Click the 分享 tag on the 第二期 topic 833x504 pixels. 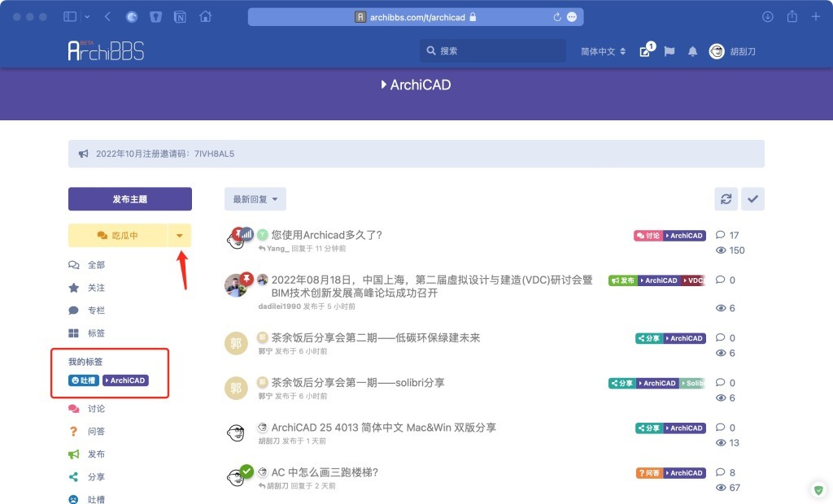(x=649, y=338)
